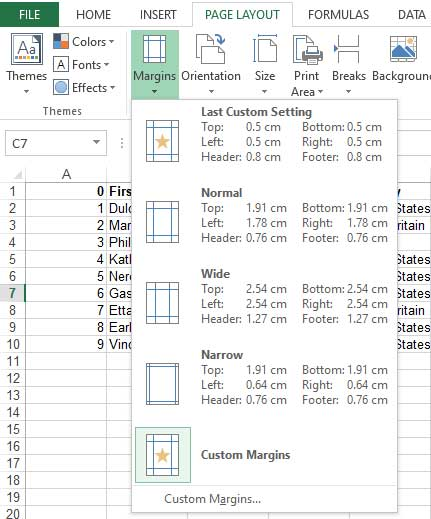Switch to the FORMULAS tab
This screenshot has width=431, height=519.
tap(338, 15)
